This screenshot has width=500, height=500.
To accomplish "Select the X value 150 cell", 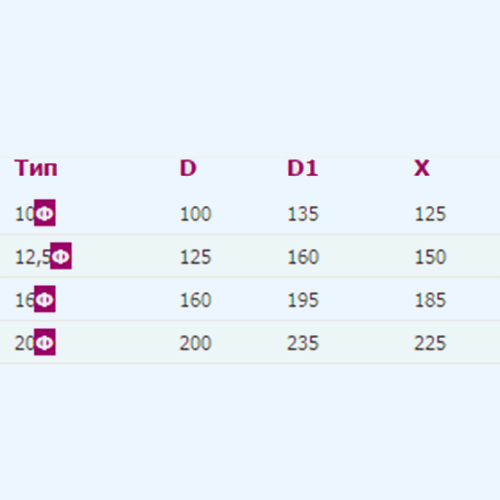I will click(x=430, y=257).
